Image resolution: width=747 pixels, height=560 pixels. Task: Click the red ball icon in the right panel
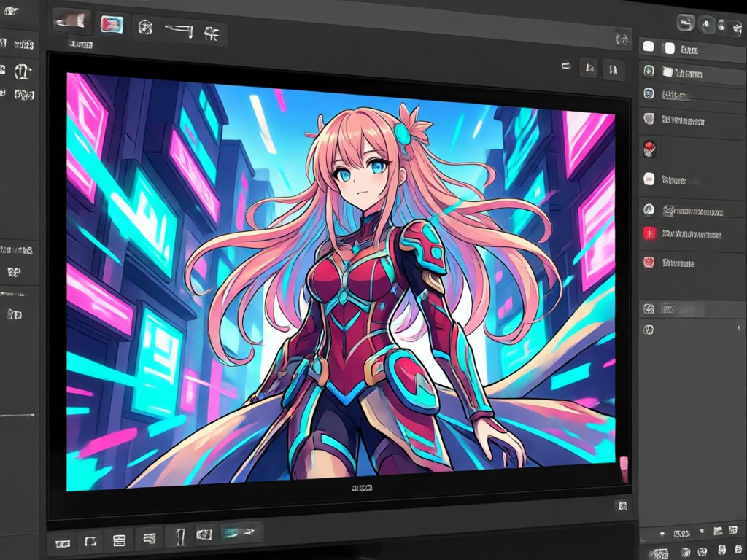click(649, 149)
